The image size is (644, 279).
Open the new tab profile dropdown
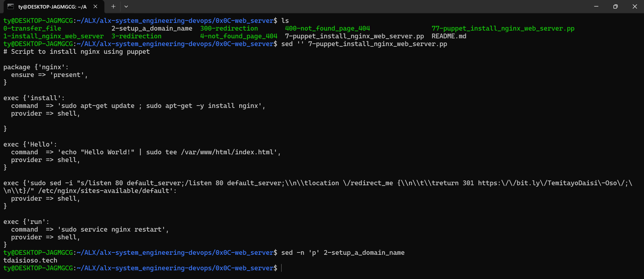click(126, 6)
